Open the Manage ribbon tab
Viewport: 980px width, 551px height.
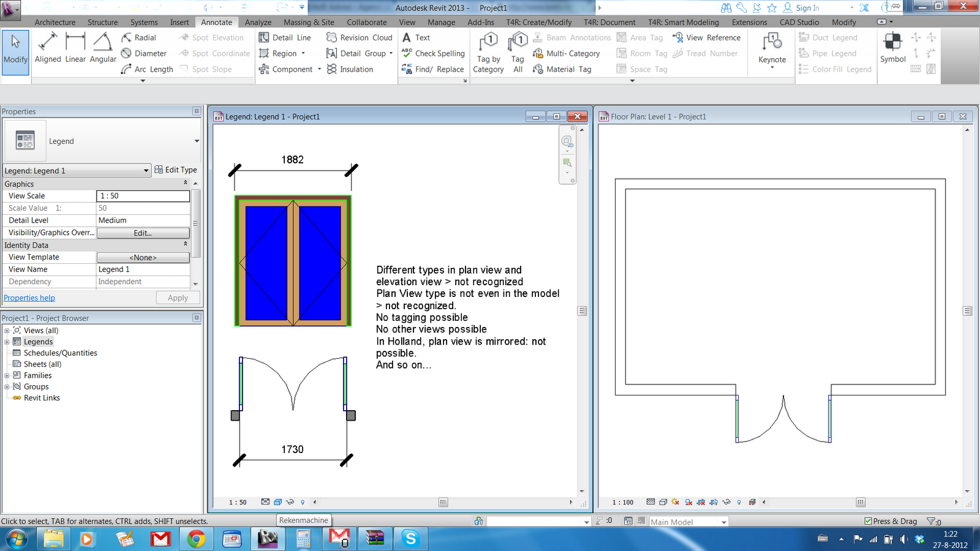pyautogui.click(x=442, y=22)
